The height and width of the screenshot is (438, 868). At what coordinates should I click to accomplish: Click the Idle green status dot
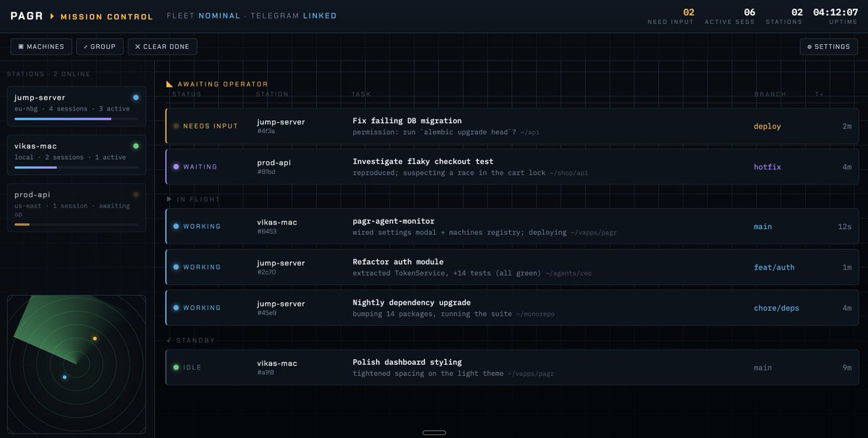(176, 367)
